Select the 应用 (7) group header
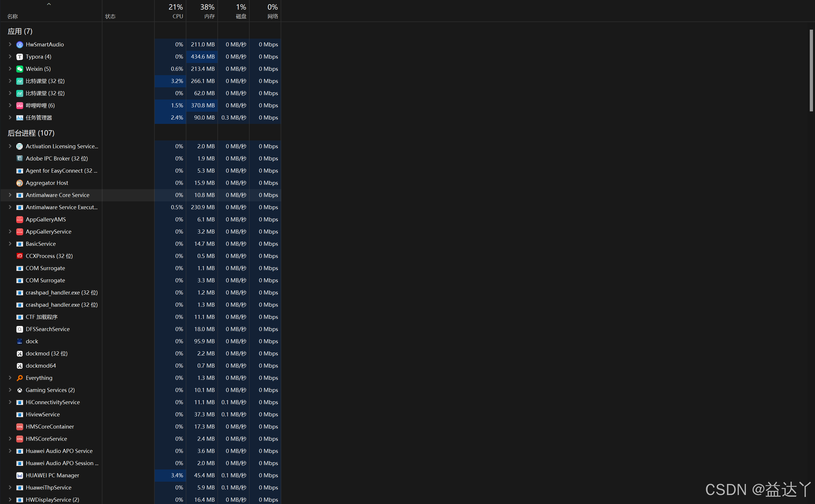This screenshot has width=815, height=504. [x=20, y=31]
